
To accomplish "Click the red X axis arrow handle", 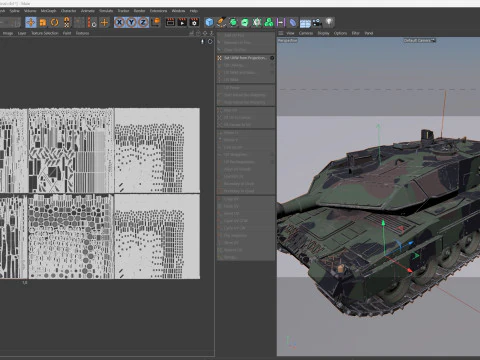I will pos(409,270).
